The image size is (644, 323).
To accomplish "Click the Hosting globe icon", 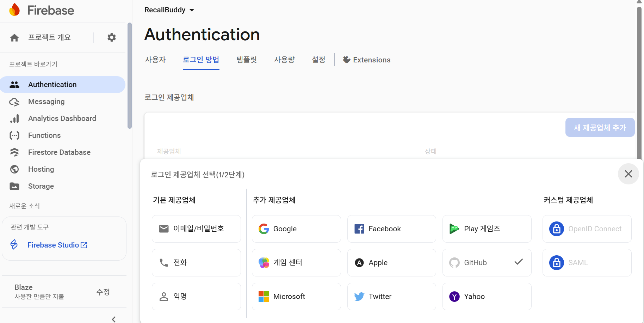I will 14,169.
